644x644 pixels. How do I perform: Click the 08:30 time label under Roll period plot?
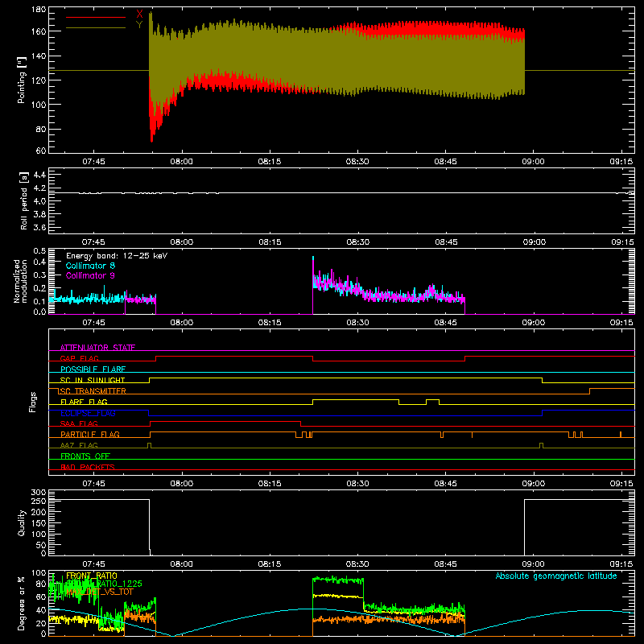pos(357,242)
